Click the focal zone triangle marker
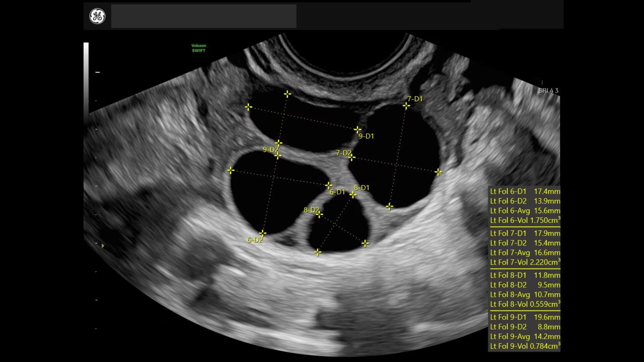 click(x=103, y=246)
